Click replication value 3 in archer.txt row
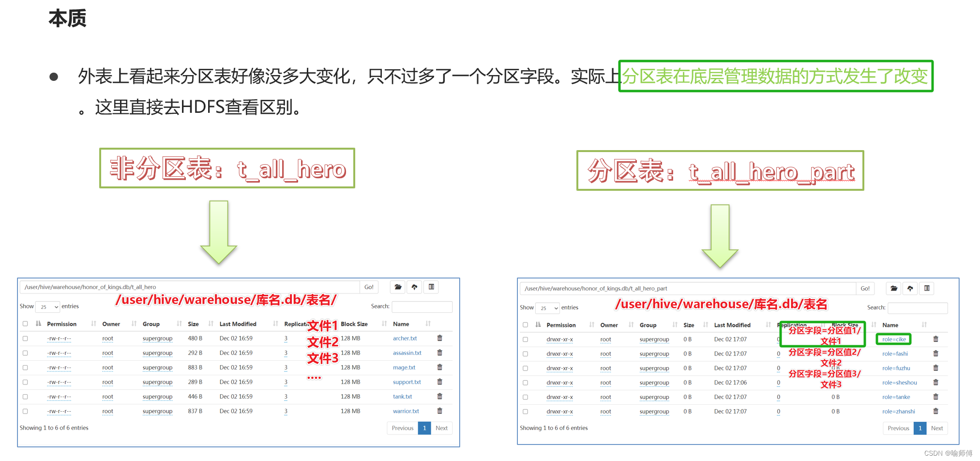Viewport: 980px width, 461px height. pyautogui.click(x=286, y=338)
